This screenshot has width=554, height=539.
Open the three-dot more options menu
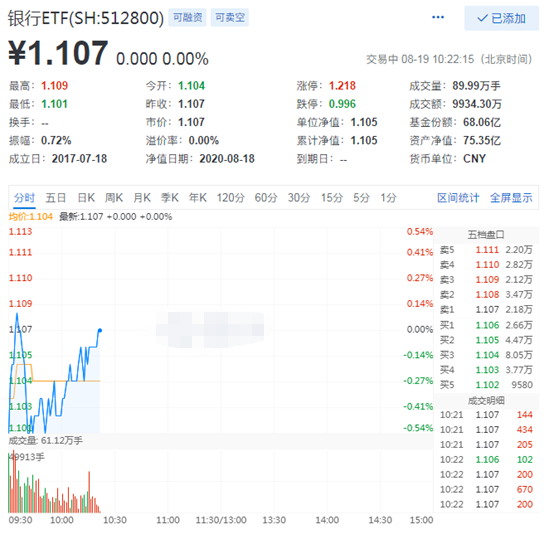438,17
